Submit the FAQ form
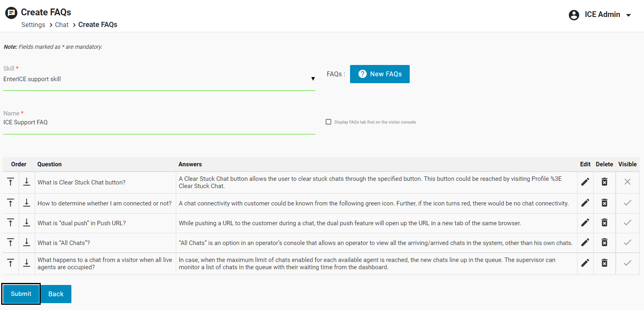This screenshot has width=644, height=310. pos(21,294)
